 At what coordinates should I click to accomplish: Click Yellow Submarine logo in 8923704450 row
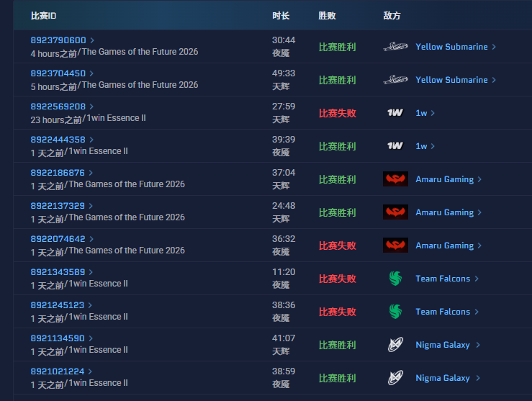(395, 80)
